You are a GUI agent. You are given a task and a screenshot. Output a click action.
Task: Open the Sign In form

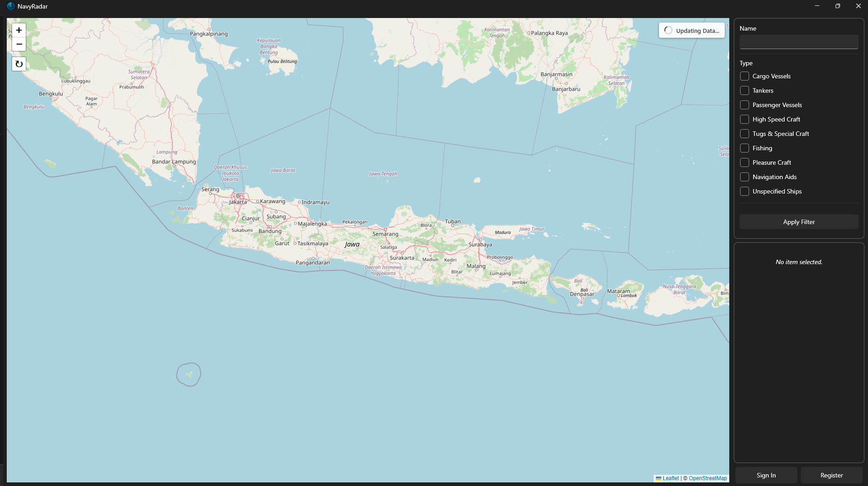click(766, 475)
